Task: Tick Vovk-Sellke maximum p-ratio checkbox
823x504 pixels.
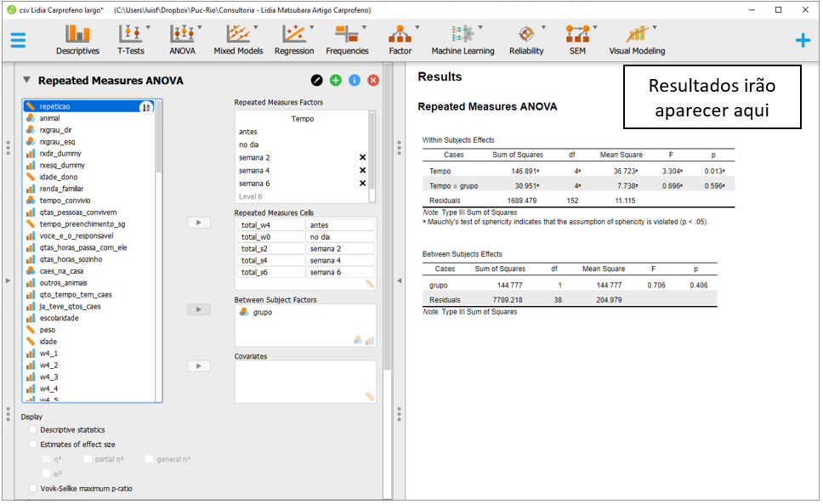Action: point(33,489)
